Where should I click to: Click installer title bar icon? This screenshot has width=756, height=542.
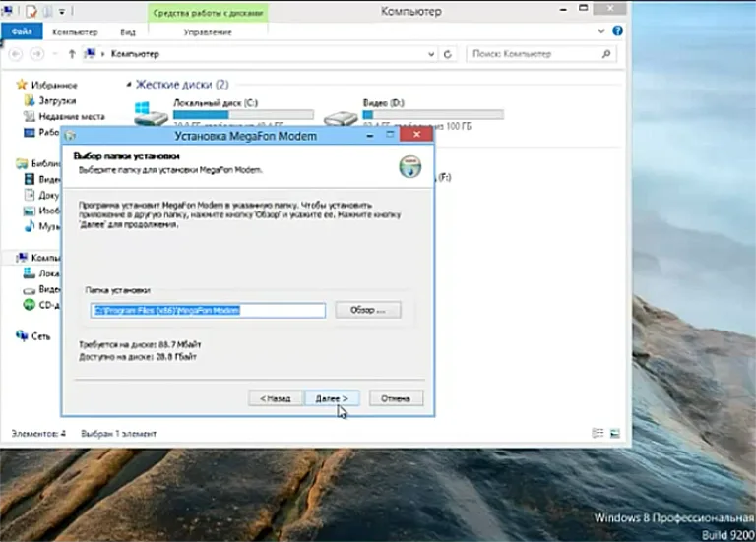(x=71, y=136)
